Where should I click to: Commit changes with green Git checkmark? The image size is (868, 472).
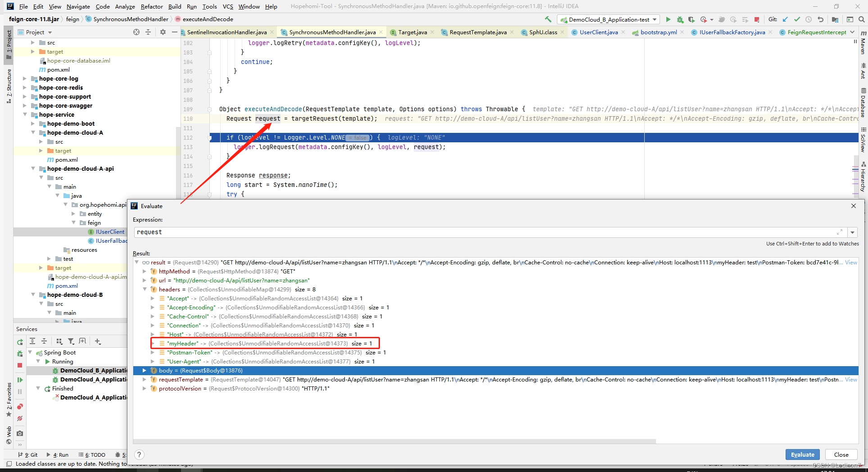click(797, 19)
